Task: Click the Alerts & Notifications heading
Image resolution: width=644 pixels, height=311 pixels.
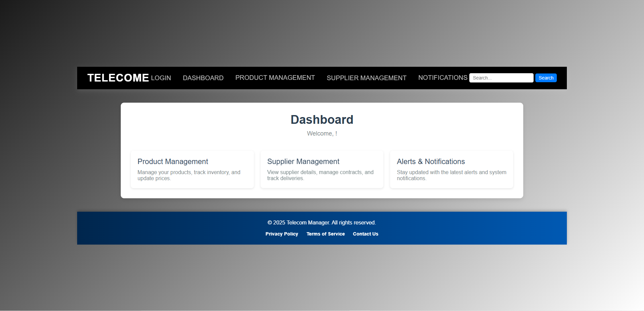Action: [x=431, y=161]
